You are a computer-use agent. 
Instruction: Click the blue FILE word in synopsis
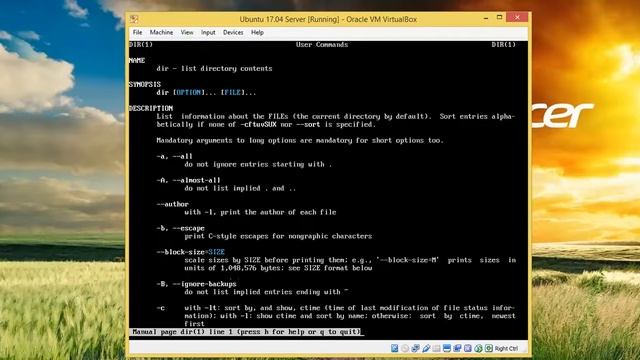tap(233, 93)
